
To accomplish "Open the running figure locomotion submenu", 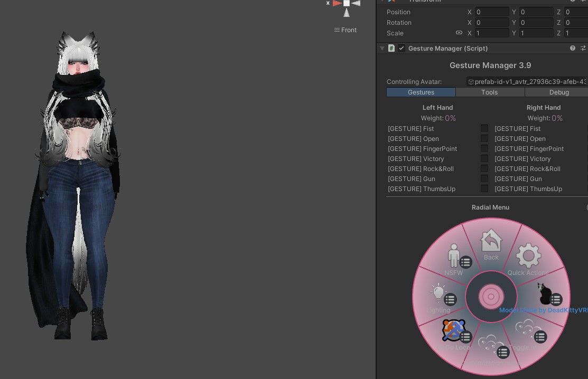I will (454, 330).
